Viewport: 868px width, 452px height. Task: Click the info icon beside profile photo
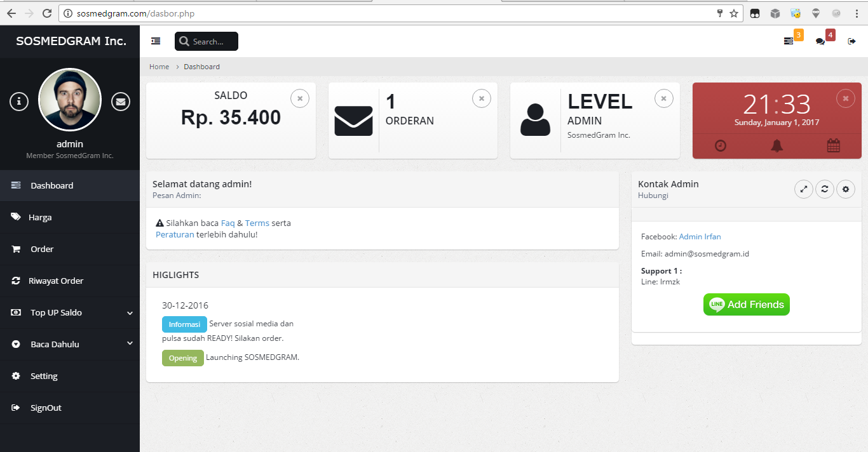pos(19,101)
